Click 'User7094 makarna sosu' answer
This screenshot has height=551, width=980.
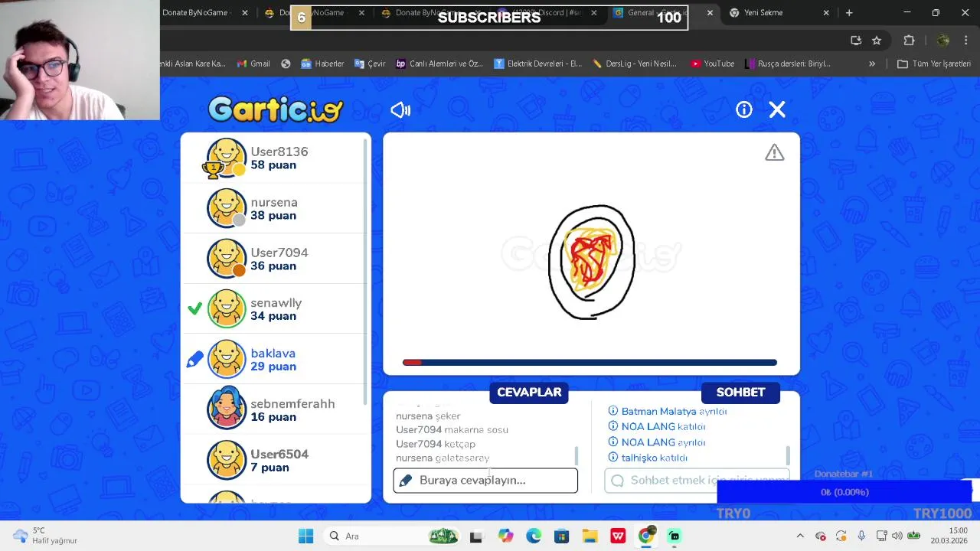(452, 430)
